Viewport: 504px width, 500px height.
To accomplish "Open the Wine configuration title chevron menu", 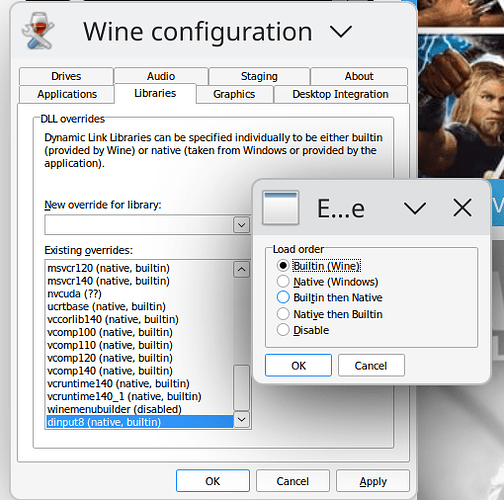I will click(340, 32).
